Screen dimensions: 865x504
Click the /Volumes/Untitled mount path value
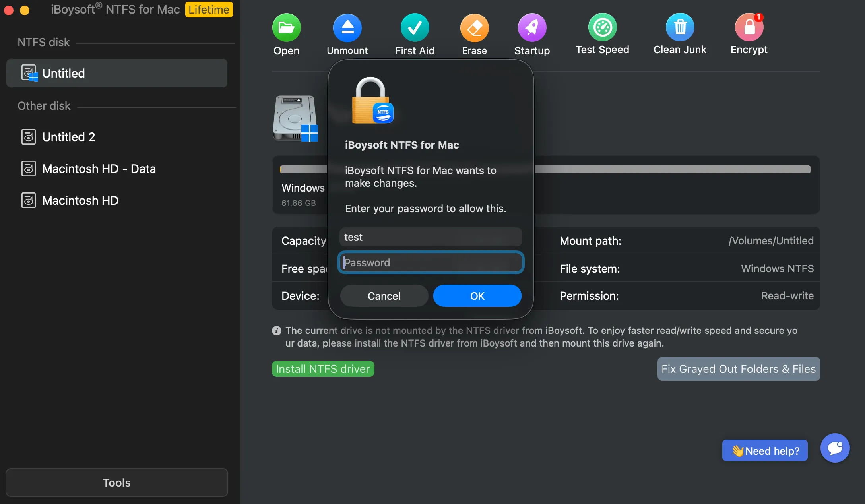[771, 241]
